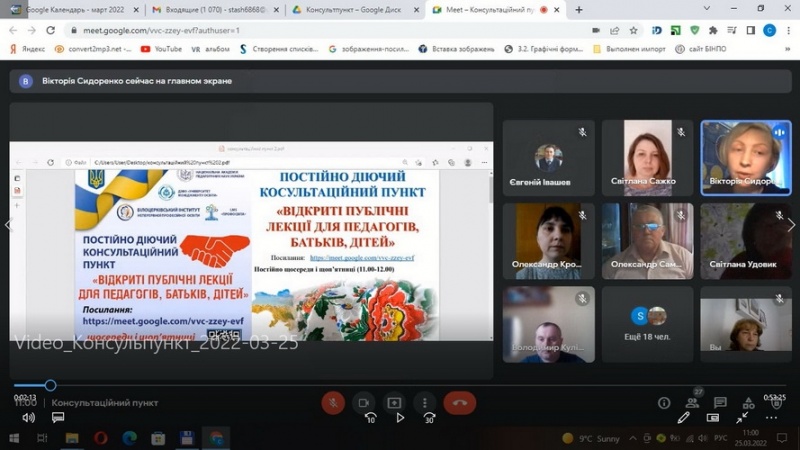Open the participants list icon
The image size is (800, 450).
tap(692, 402)
